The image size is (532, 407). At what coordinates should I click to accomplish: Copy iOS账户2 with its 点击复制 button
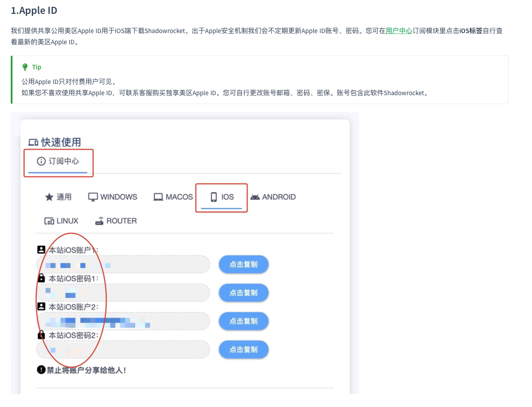pos(243,321)
